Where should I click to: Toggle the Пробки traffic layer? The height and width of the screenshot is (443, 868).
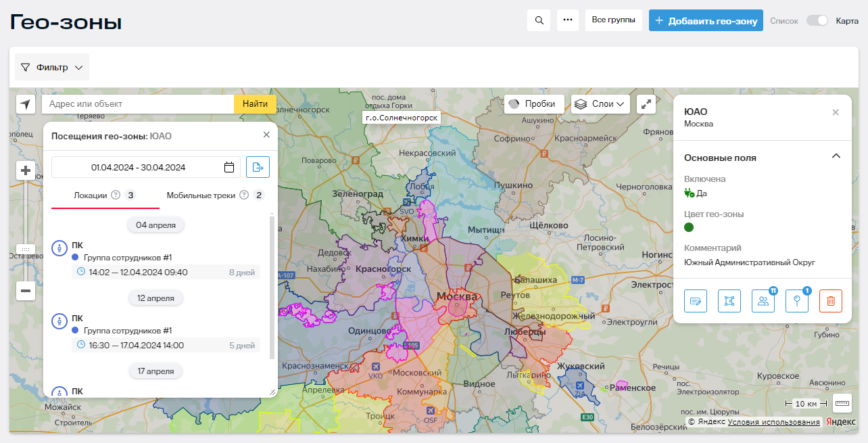[x=534, y=104]
